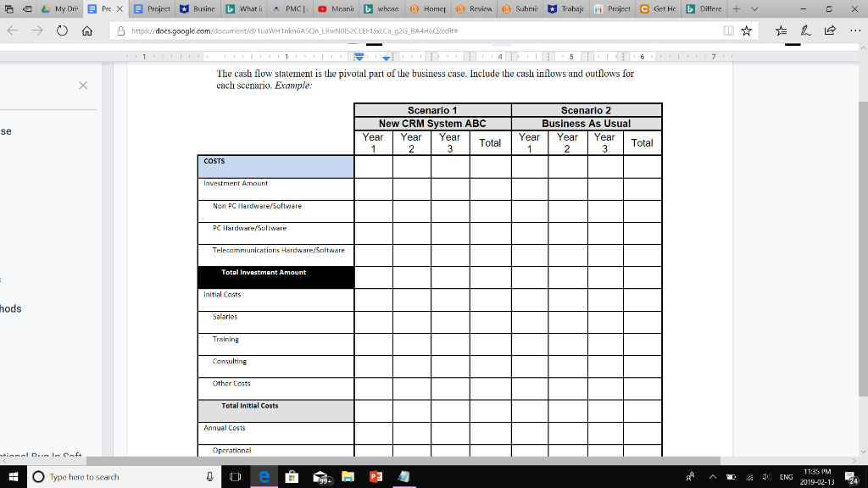The height and width of the screenshot is (488, 868).
Task: Switch to the Get Hc tab
Action: (657, 8)
